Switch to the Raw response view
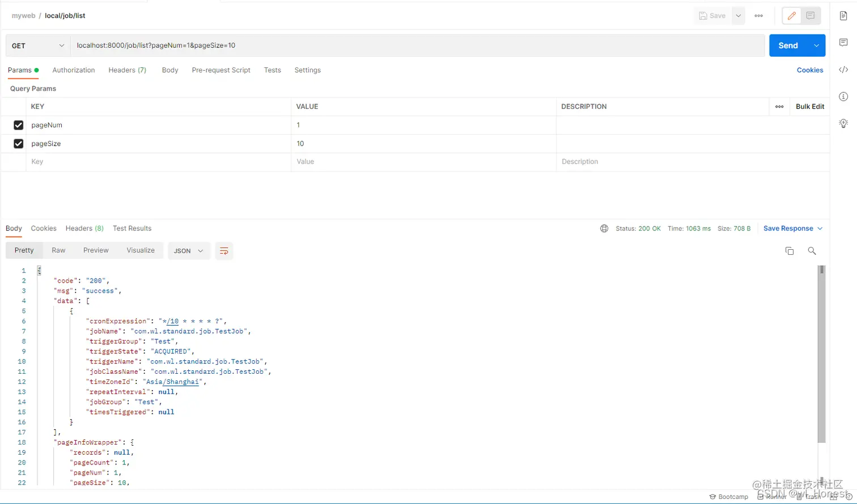The width and height of the screenshot is (857, 504). pos(58,250)
